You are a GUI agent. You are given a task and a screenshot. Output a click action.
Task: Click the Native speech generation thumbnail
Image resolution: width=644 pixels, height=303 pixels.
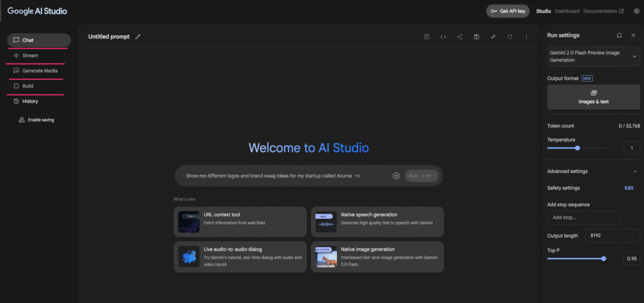(x=326, y=222)
